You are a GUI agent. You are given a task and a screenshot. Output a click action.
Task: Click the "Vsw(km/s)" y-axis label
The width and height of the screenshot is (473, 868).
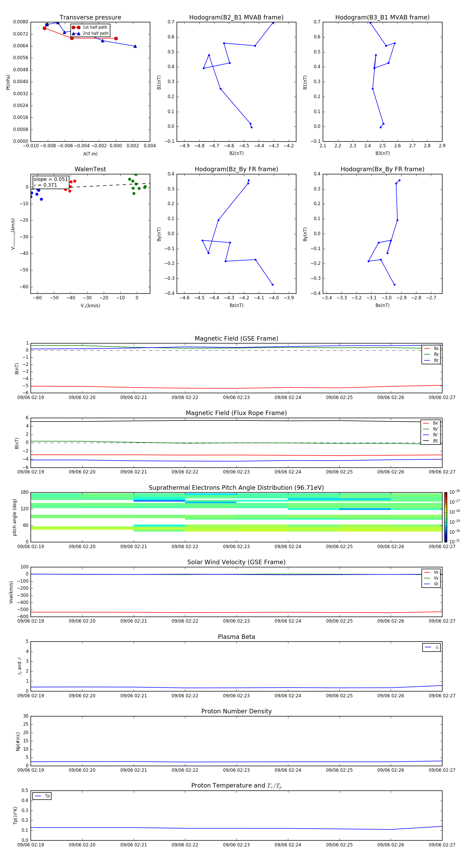coord(11,592)
